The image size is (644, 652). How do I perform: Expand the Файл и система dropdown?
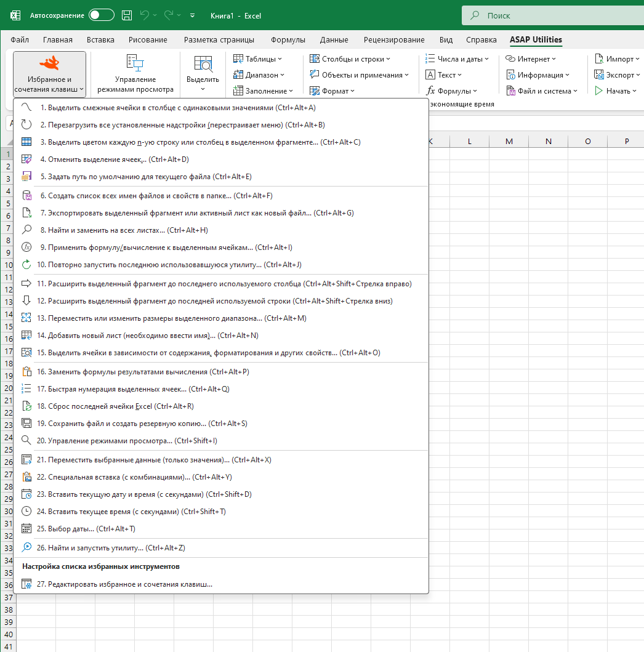click(x=542, y=91)
